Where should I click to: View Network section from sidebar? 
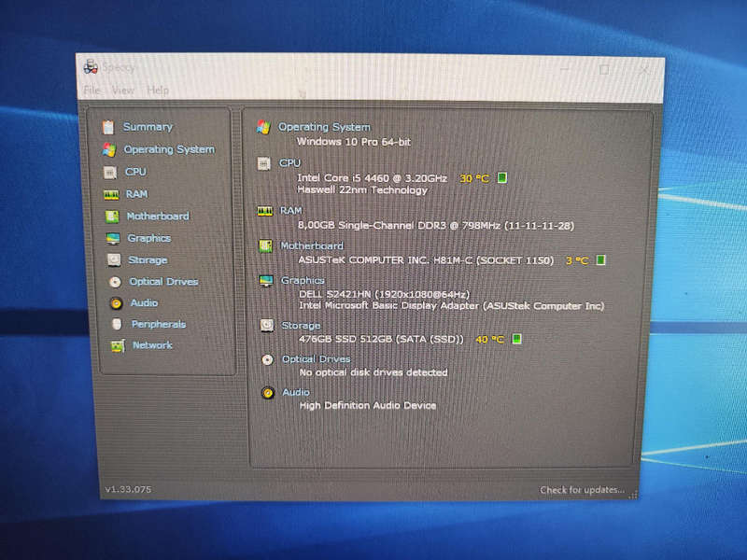click(152, 345)
